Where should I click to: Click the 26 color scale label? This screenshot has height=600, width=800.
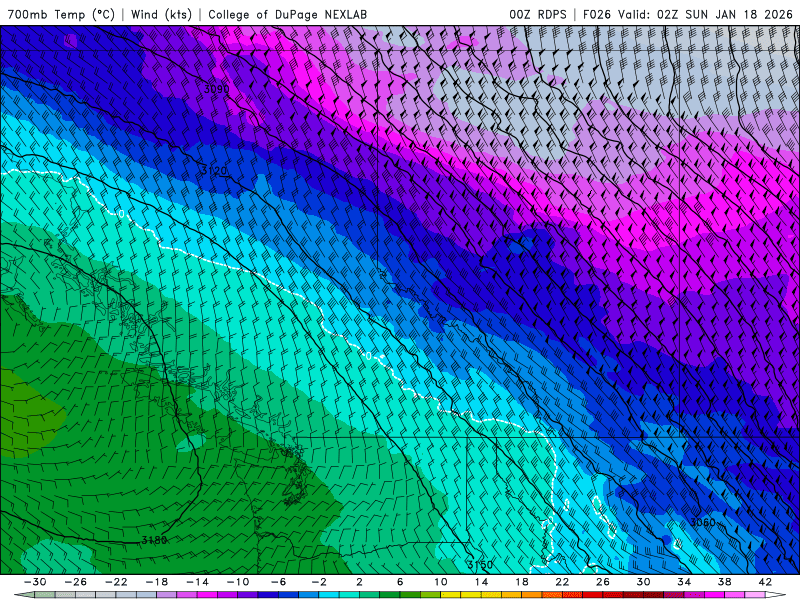coord(603,582)
